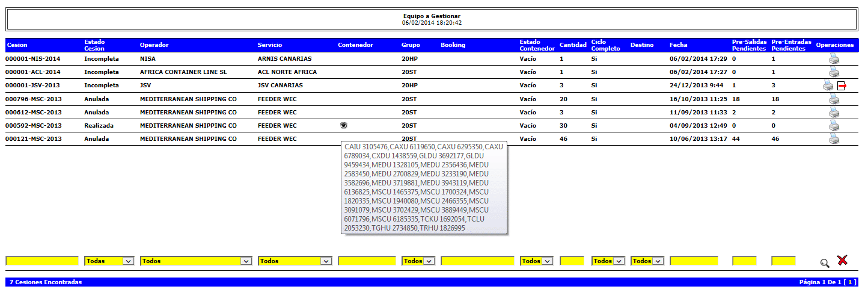
Task: Click service JSV CANARIAS
Action: pos(280,85)
